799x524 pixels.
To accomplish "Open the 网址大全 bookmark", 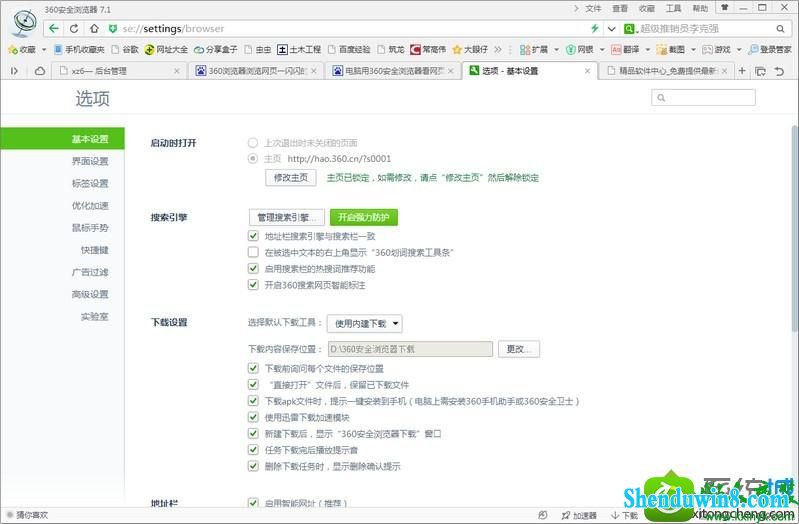I will [166, 49].
